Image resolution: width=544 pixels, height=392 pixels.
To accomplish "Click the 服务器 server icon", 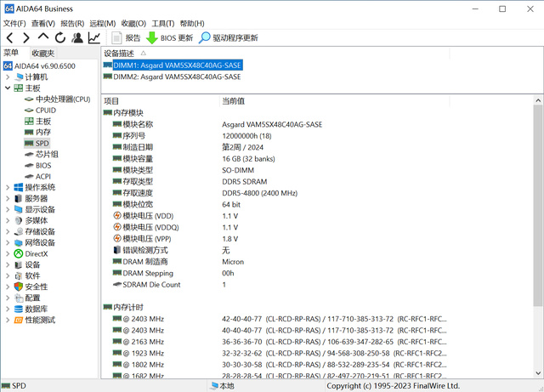I will (x=19, y=199).
